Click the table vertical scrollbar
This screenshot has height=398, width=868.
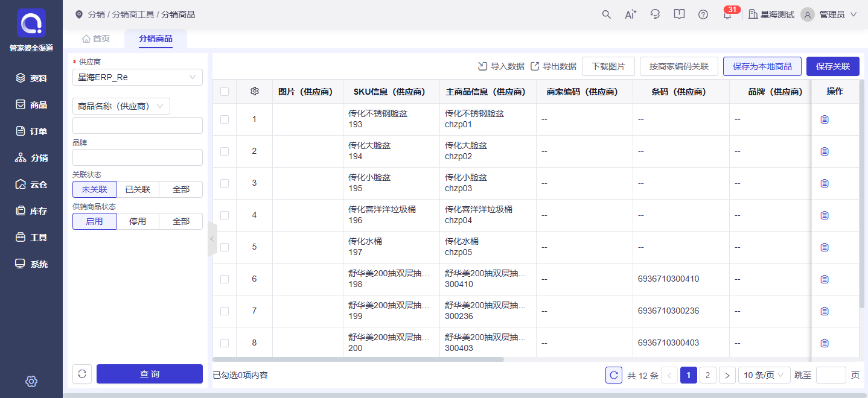coord(862,193)
